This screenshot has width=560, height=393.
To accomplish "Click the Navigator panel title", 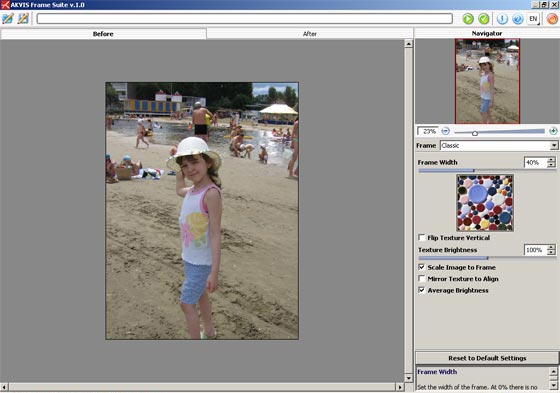I will click(487, 33).
